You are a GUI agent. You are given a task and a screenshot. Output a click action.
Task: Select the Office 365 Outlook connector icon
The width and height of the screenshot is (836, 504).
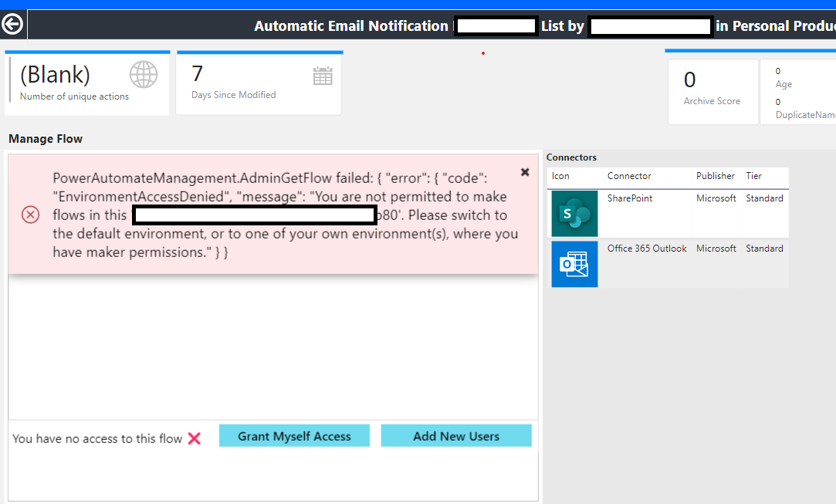[574, 264]
